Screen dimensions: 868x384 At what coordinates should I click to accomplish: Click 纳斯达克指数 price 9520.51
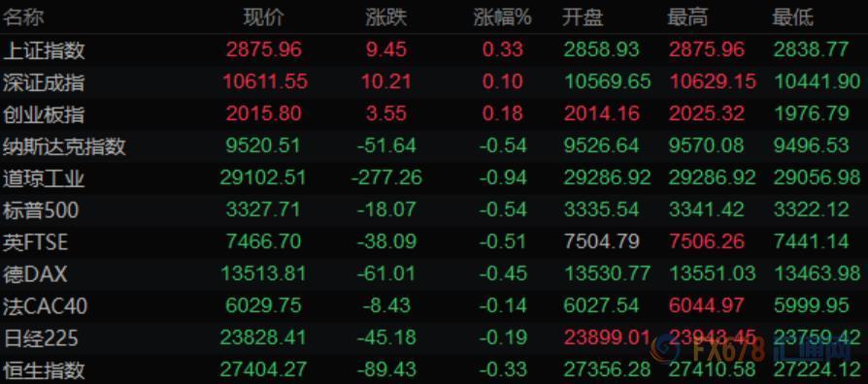(263, 145)
